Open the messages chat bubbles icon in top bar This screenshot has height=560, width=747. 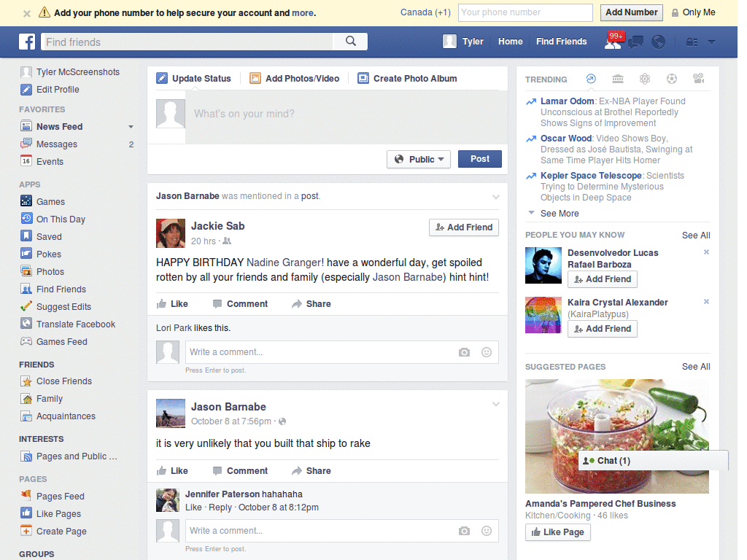tap(635, 42)
